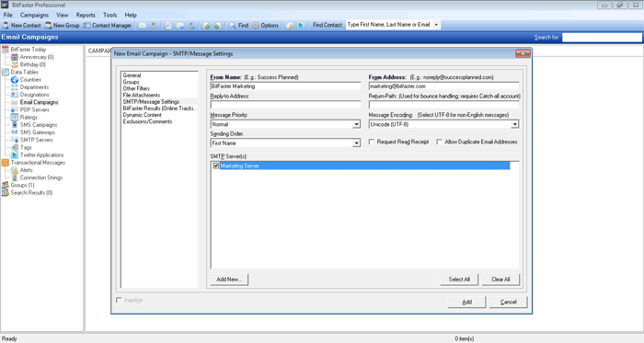Open Anniversary gift icon in sidebar
This screenshot has height=343, width=644.
[x=15, y=57]
